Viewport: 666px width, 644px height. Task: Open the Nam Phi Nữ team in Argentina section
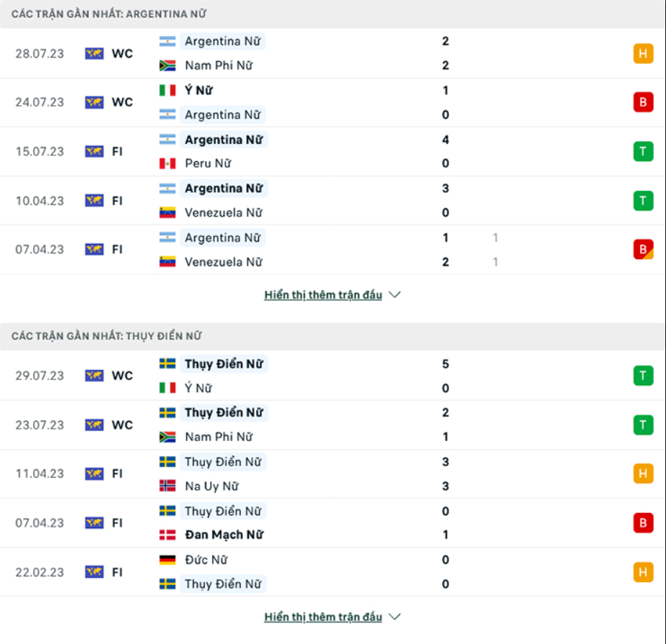(218, 65)
